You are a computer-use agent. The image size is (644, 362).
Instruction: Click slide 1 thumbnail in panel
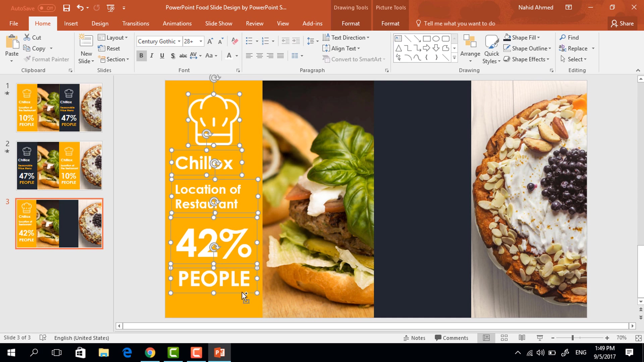(59, 107)
